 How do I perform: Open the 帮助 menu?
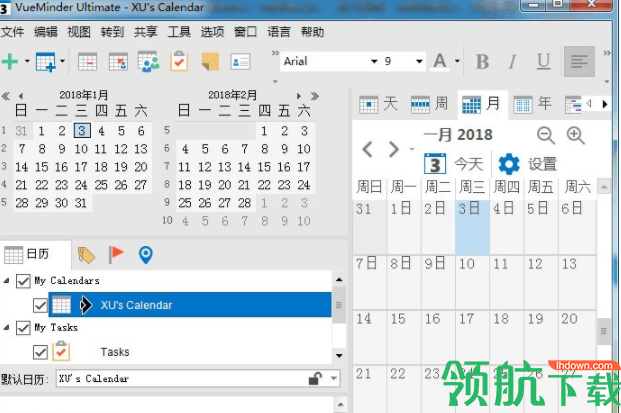(x=312, y=32)
